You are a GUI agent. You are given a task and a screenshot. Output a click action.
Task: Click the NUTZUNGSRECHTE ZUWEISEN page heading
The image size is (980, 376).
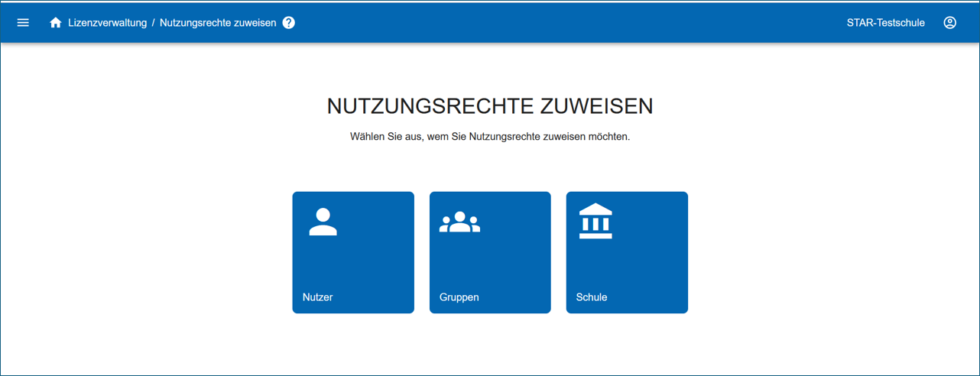(490, 106)
